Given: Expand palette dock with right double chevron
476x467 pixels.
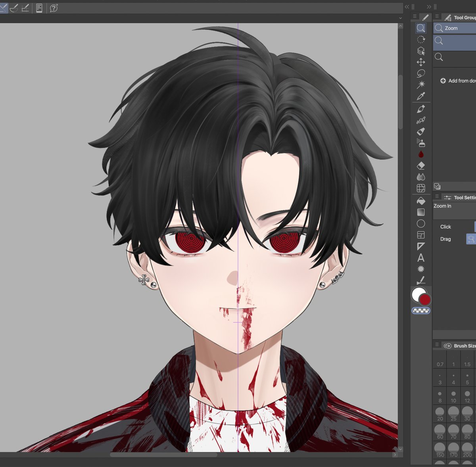Looking at the screenshot, I should [x=429, y=7].
